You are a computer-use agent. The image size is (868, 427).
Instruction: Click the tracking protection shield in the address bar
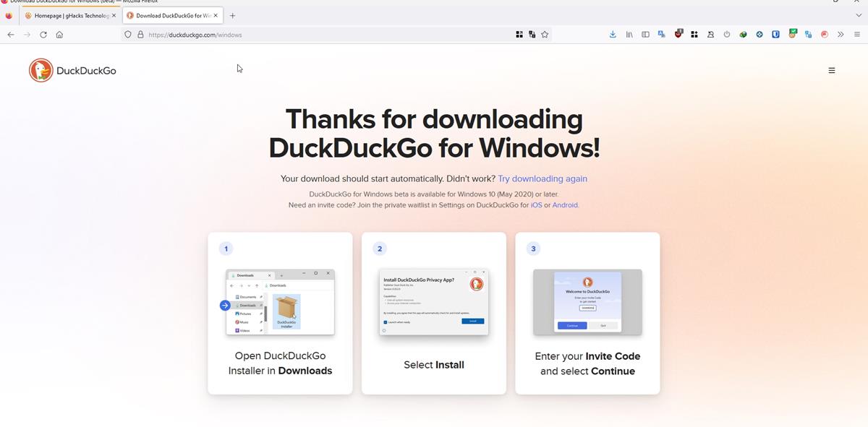127,34
